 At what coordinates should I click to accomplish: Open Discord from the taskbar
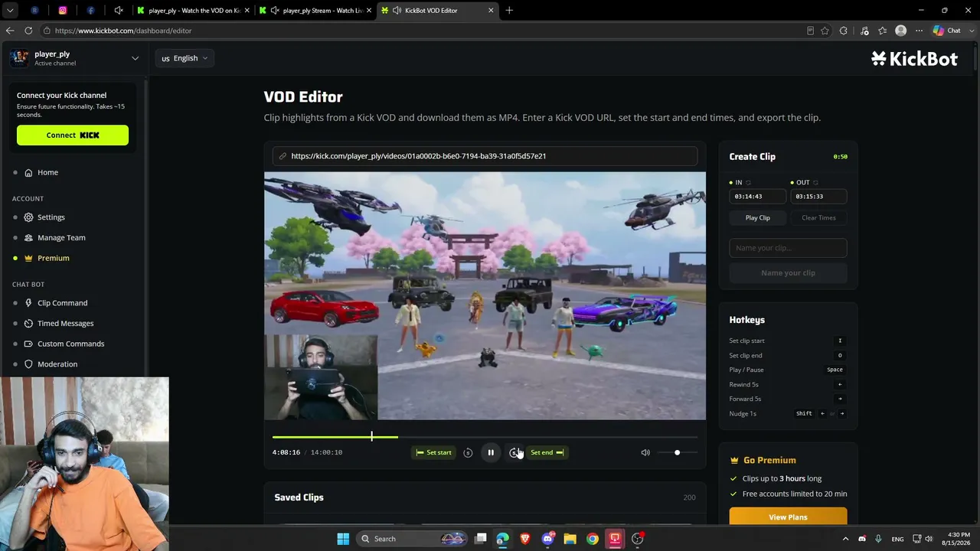pyautogui.click(x=547, y=539)
